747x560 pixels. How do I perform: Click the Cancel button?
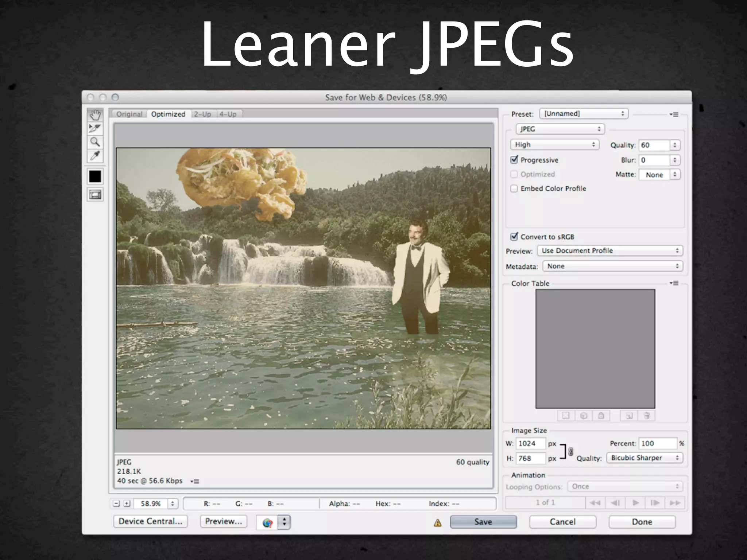(x=563, y=522)
